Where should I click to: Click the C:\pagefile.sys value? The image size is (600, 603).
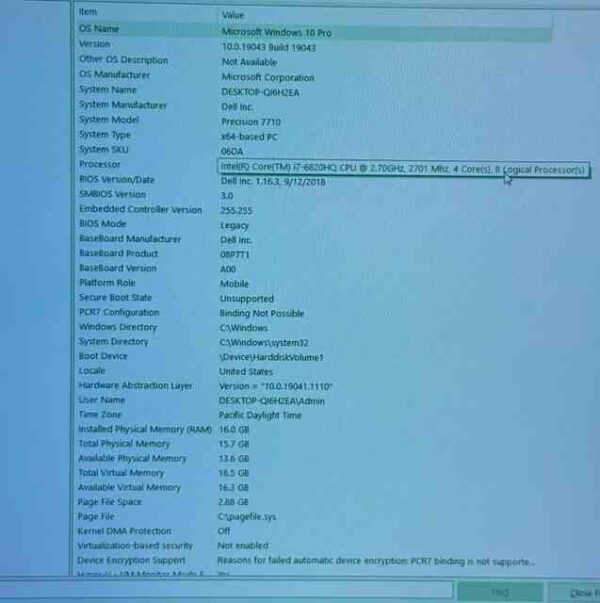247,517
